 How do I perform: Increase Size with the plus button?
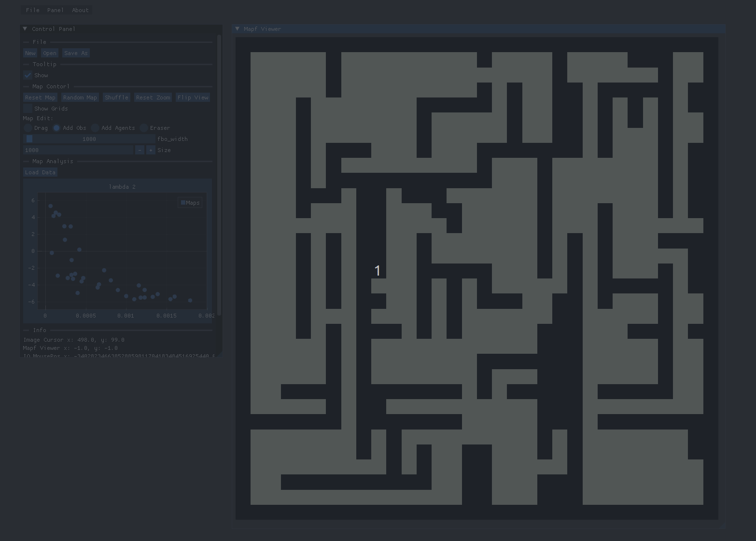point(151,150)
